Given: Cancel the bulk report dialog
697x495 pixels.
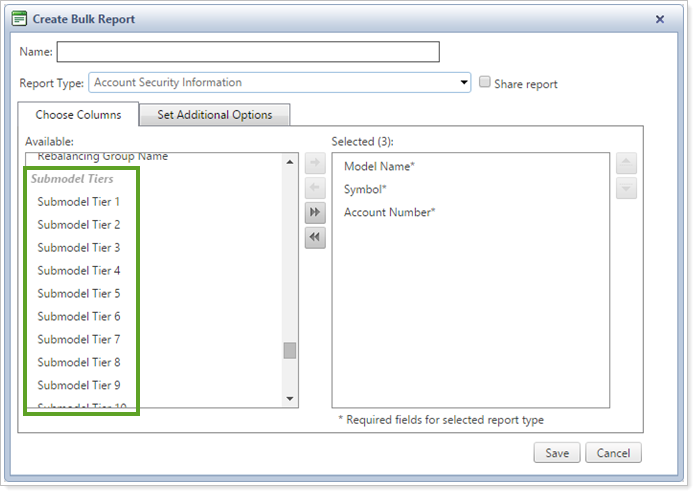Looking at the screenshot, I should pos(613,453).
